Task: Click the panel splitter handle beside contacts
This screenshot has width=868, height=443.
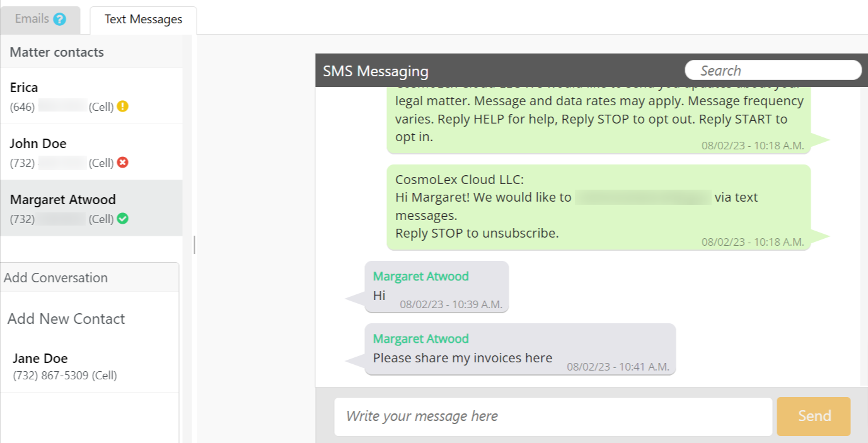Action: click(x=194, y=245)
